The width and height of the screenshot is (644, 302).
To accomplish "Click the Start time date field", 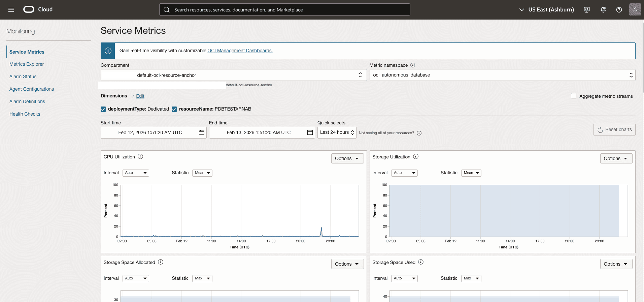I will (154, 132).
